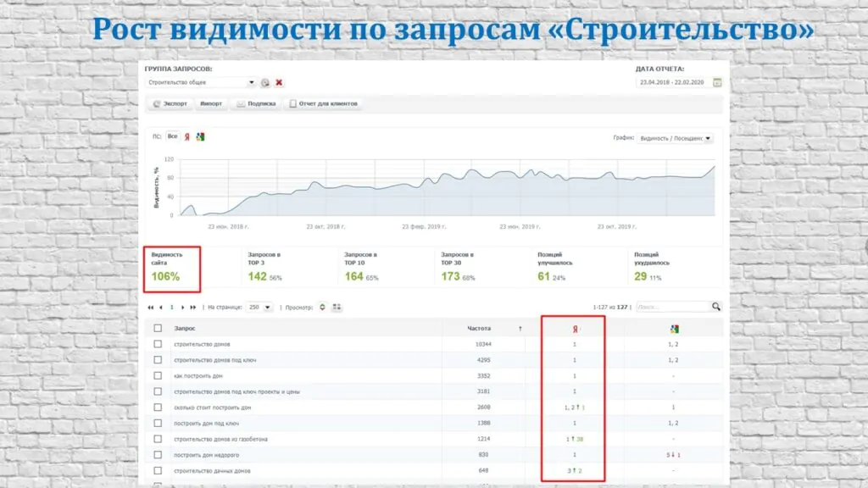Go to previous page of results
868x488 pixels.
[161, 307]
